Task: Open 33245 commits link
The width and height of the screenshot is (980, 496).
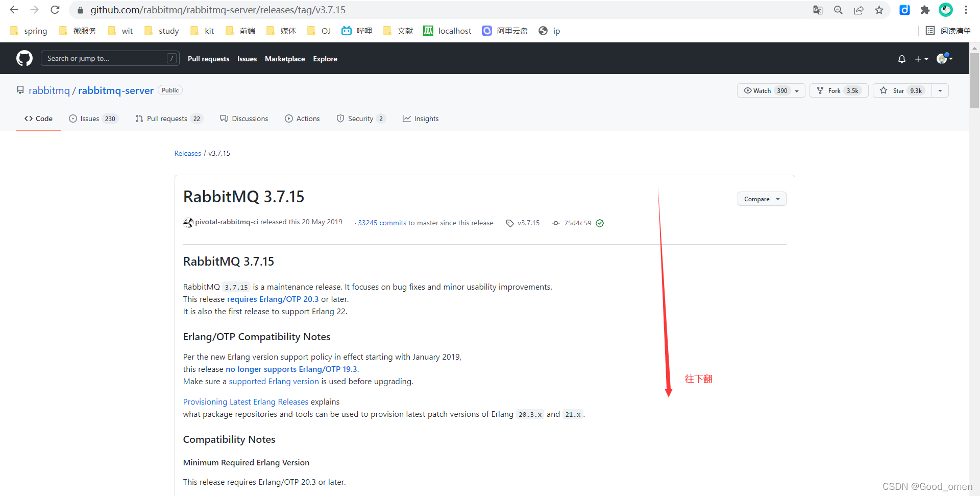Action: (x=382, y=223)
